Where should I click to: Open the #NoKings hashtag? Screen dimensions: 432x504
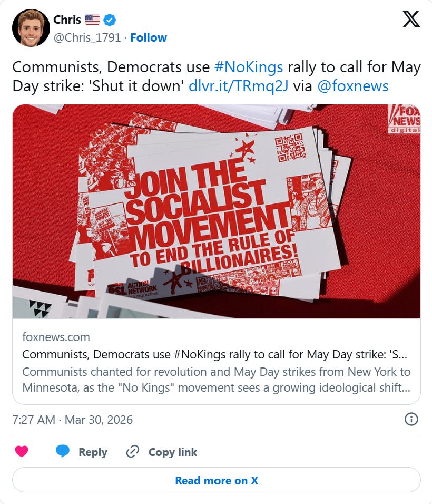click(249, 67)
